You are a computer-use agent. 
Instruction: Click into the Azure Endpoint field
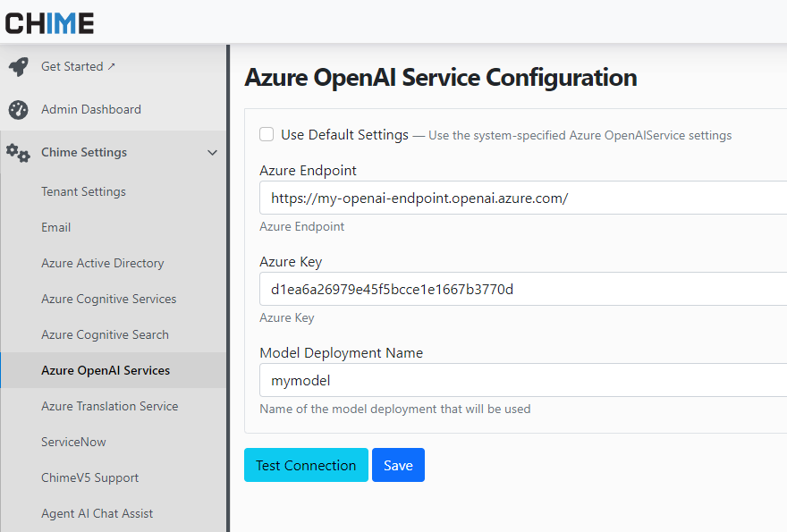pyautogui.click(x=519, y=198)
